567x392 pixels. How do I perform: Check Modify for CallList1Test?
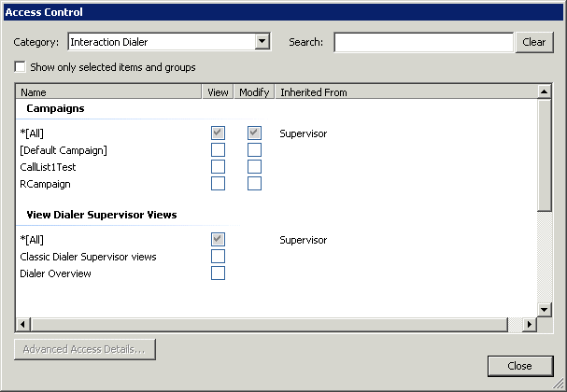point(255,167)
